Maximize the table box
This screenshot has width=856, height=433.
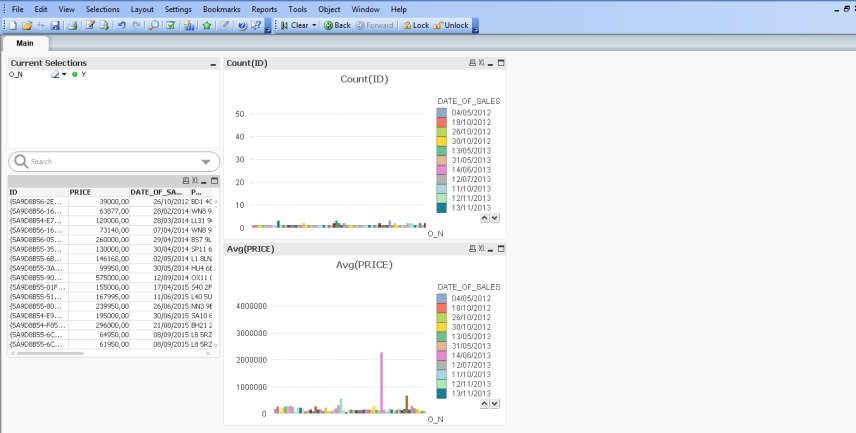[214, 181]
